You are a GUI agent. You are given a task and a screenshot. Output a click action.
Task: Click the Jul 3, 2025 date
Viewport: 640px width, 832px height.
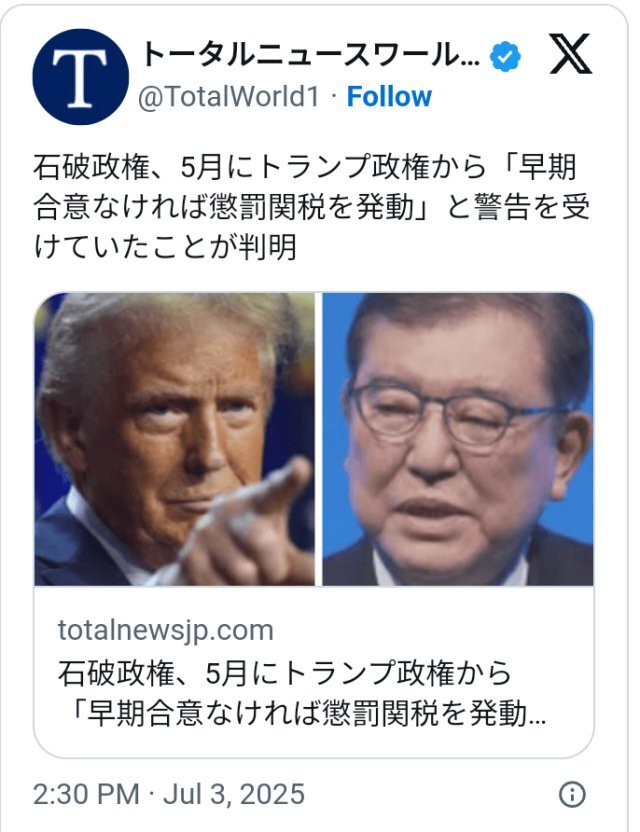[233, 794]
